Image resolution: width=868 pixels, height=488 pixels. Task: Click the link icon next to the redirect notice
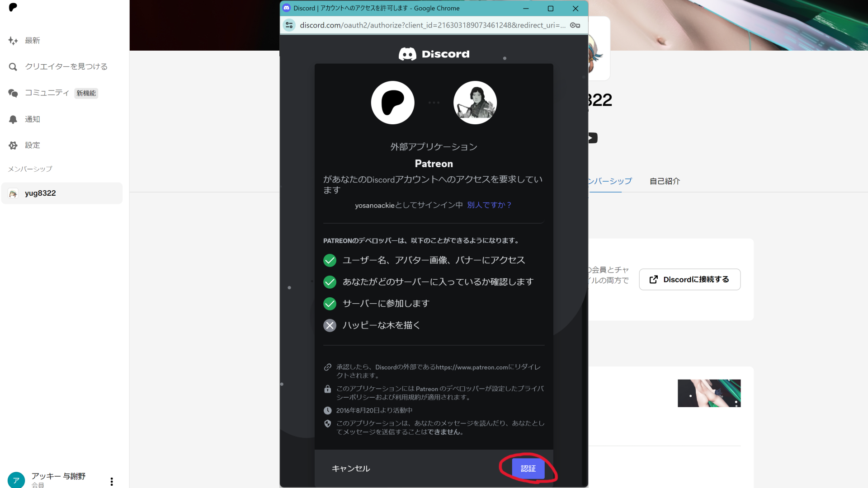tap(328, 367)
